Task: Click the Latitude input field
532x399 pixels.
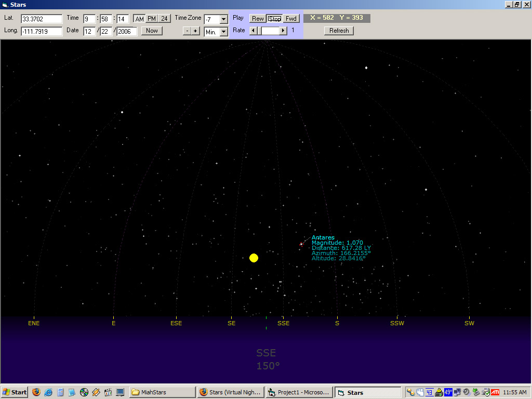Action: (x=41, y=19)
